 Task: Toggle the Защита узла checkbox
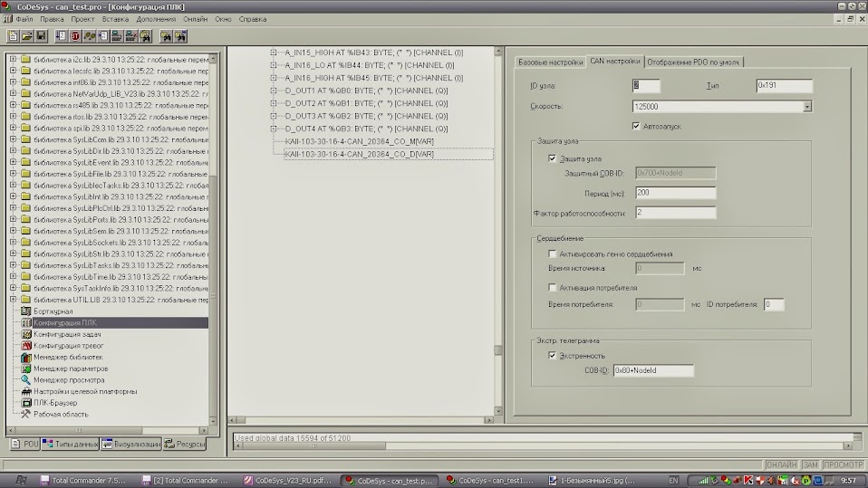(x=552, y=158)
